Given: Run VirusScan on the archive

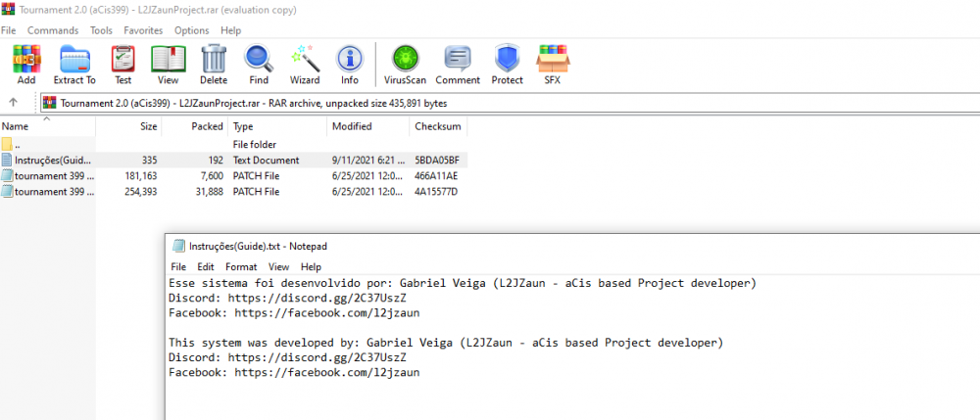Looking at the screenshot, I should click(402, 64).
